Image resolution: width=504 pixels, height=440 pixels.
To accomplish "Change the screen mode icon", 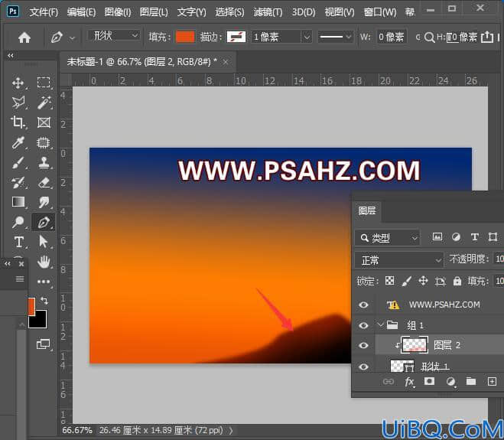I will coord(44,344).
